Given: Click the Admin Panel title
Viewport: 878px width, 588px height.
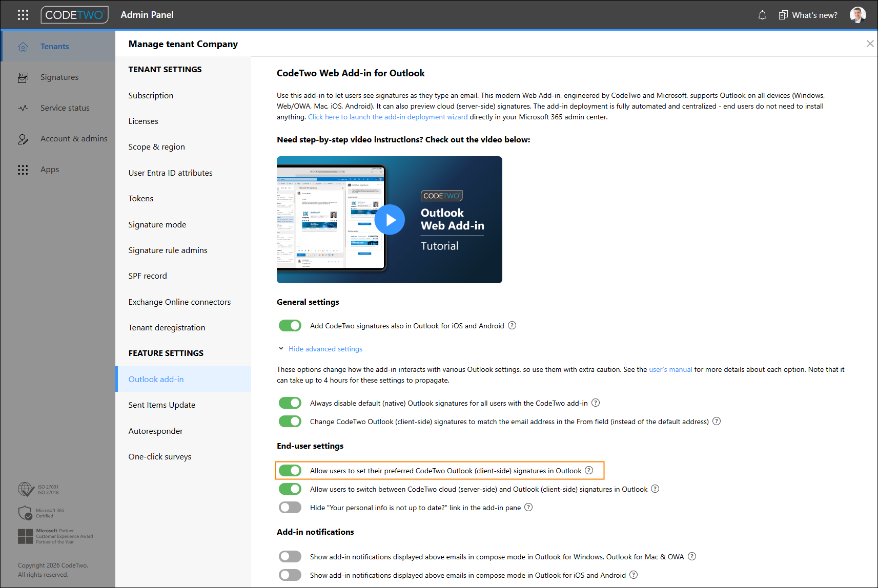Looking at the screenshot, I should (147, 15).
